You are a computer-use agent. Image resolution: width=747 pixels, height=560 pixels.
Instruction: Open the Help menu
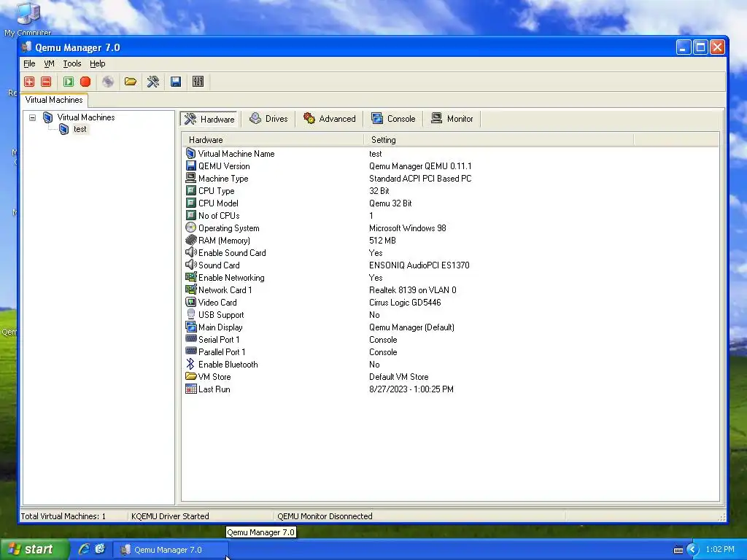pos(97,63)
